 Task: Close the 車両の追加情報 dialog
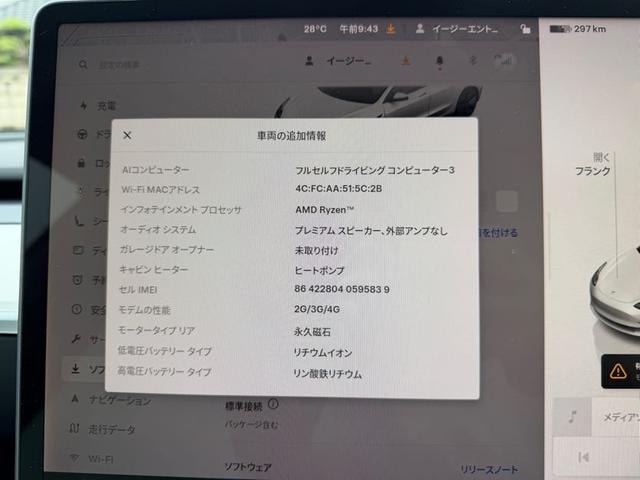point(127,135)
